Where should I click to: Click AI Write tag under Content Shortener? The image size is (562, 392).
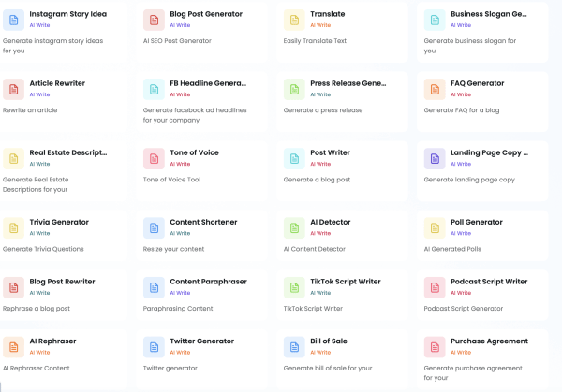click(180, 233)
